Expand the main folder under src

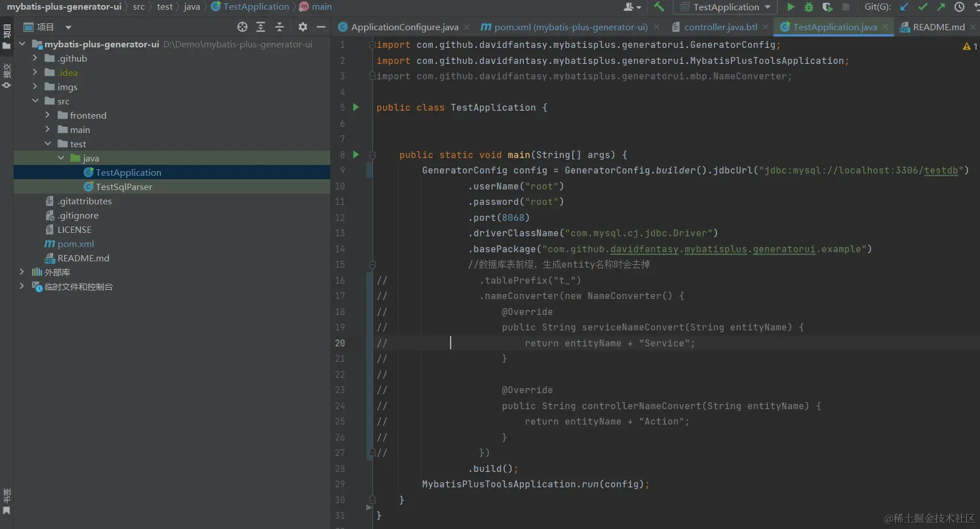pos(48,130)
